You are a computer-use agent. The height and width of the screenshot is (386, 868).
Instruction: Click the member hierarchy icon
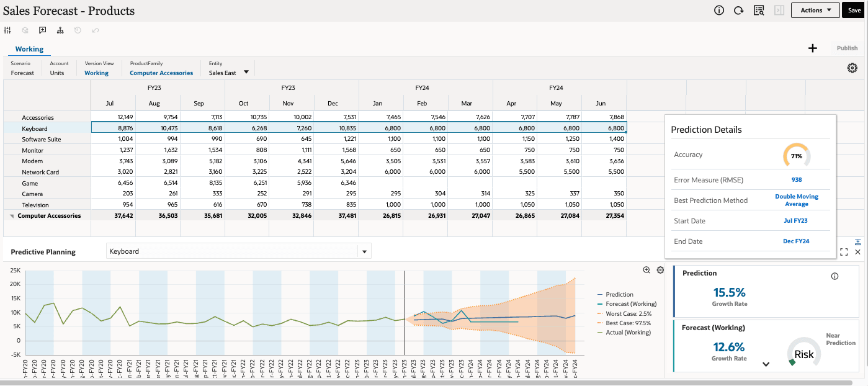pyautogui.click(x=60, y=30)
